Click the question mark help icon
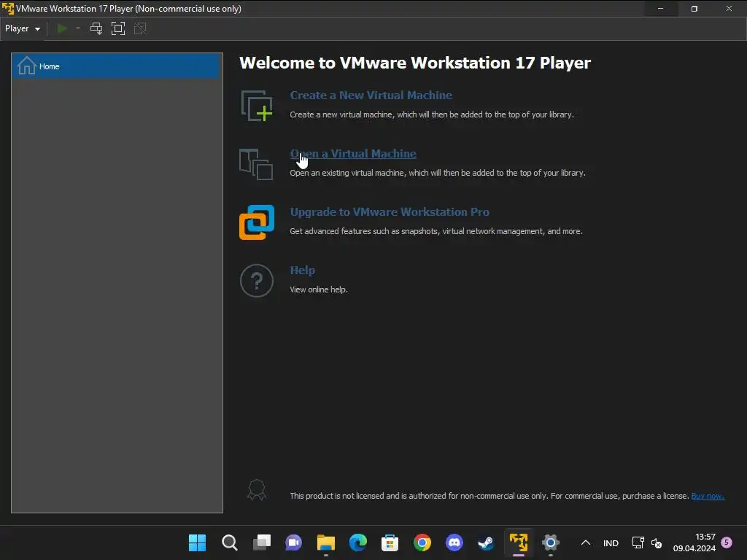 (257, 281)
